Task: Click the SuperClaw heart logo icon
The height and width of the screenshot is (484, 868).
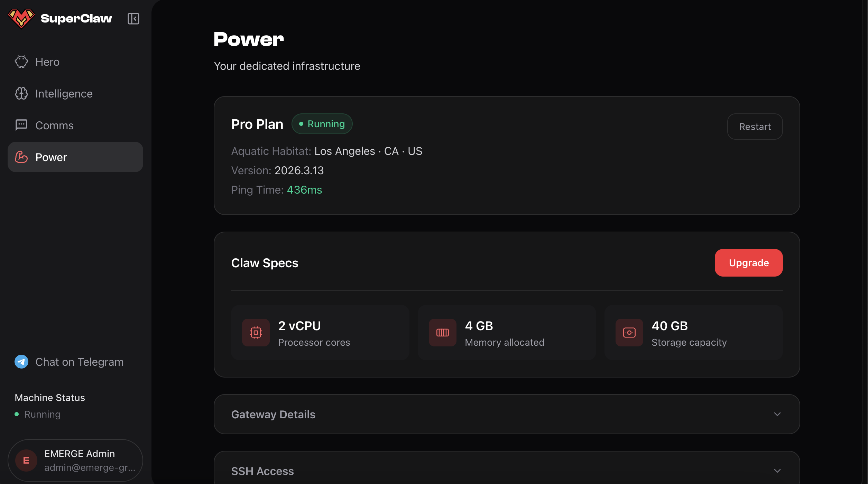Action: pyautogui.click(x=21, y=18)
